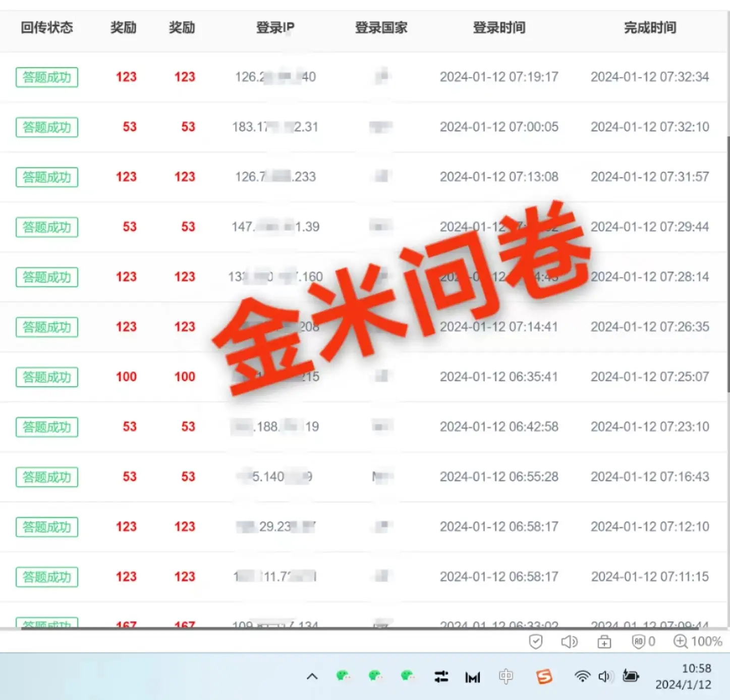This screenshot has width=730, height=700.
Task: Click the medical-kit extension icon in the status bar
Action: (x=604, y=641)
